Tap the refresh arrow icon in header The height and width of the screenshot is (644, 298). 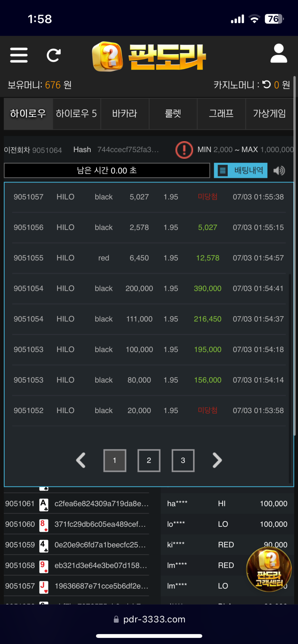pyautogui.click(x=54, y=55)
